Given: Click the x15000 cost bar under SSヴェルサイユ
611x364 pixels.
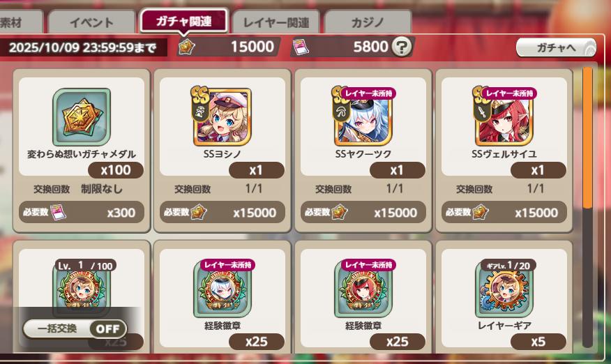Looking at the screenshot, I should (x=504, y=212).
